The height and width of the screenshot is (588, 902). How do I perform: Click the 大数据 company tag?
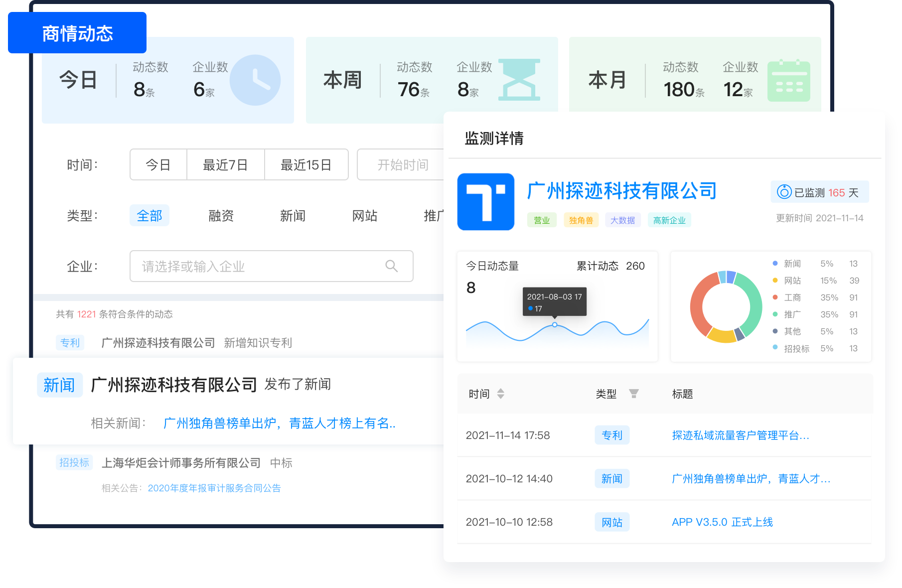click(623, 220)
